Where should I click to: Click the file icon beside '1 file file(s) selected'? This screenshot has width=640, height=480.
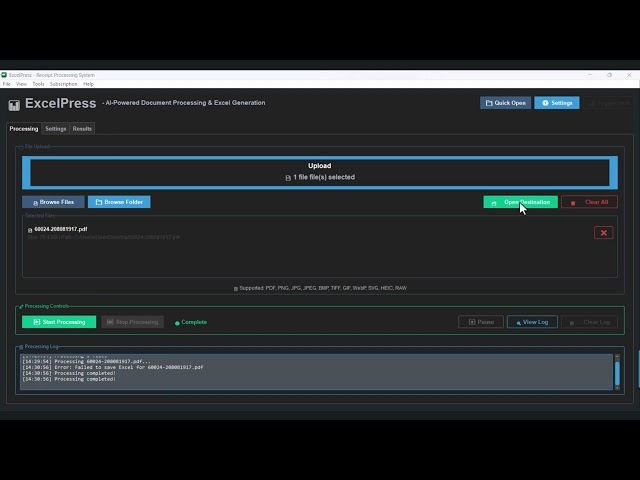(288, 178)
